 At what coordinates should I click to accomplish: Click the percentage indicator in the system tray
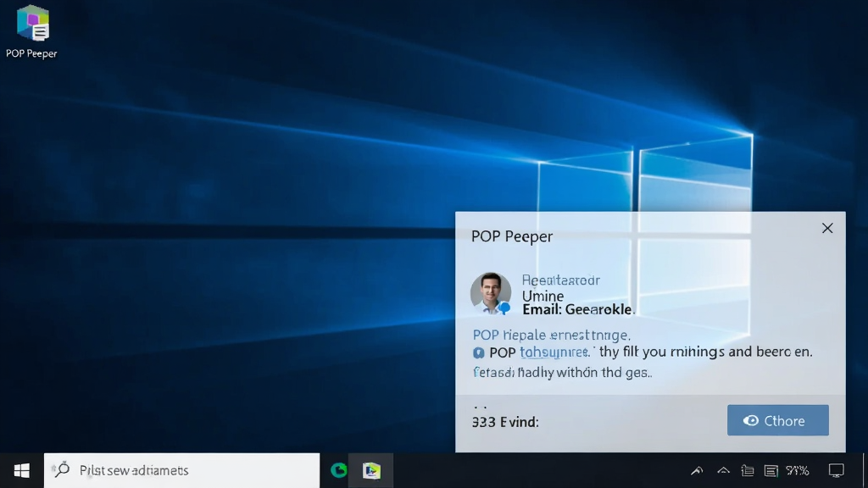click(797, 470)
